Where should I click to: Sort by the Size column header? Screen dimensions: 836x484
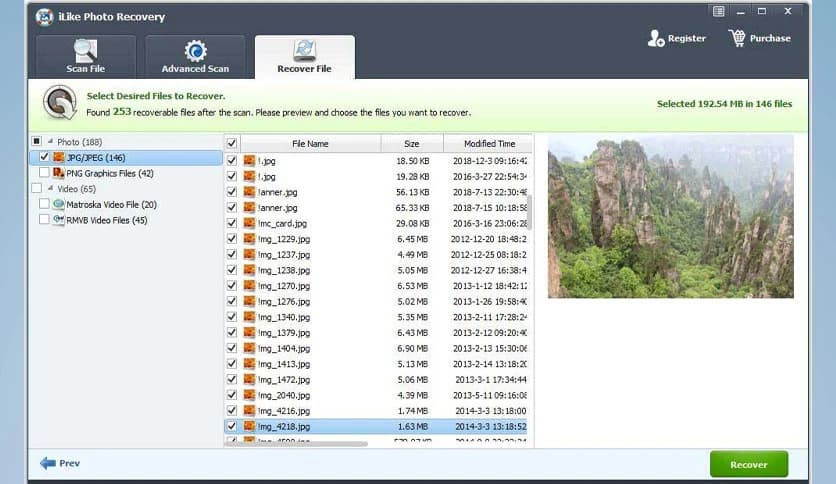click(412, 143)
